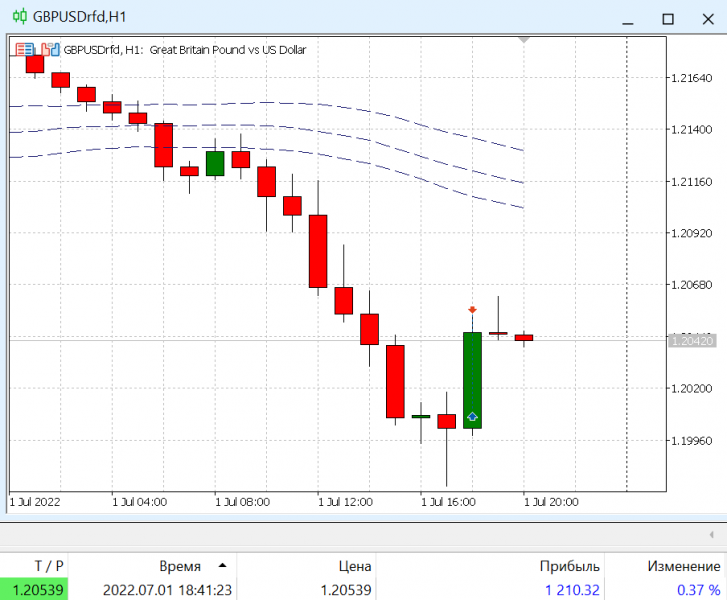The height and width of the screenshot is (600, 727).
Task: Click the Время column sort arrow
Action: (x=222, y=565)
